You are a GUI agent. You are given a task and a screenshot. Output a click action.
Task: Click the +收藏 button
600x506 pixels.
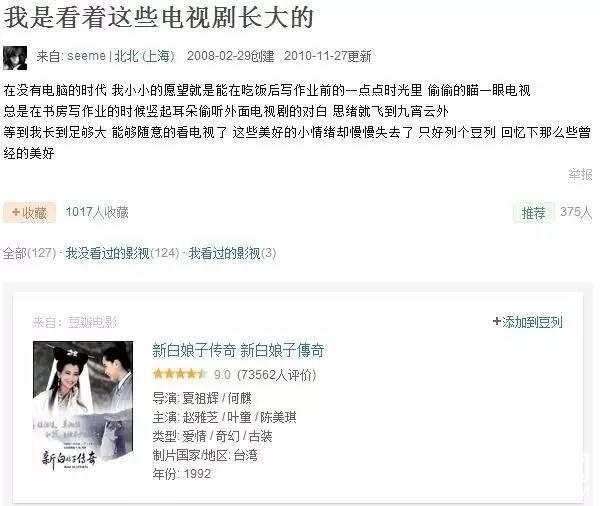pyautogui.click(x=29, y=212)
